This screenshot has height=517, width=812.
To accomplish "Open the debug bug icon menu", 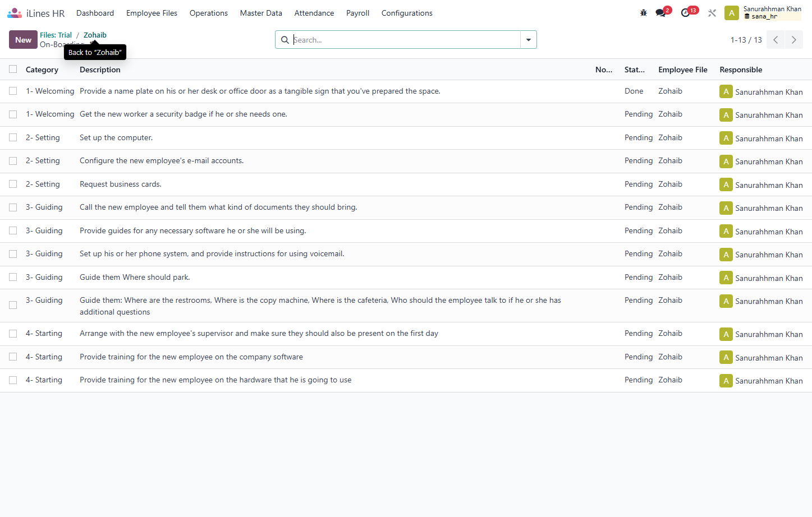I will point(644,13).
